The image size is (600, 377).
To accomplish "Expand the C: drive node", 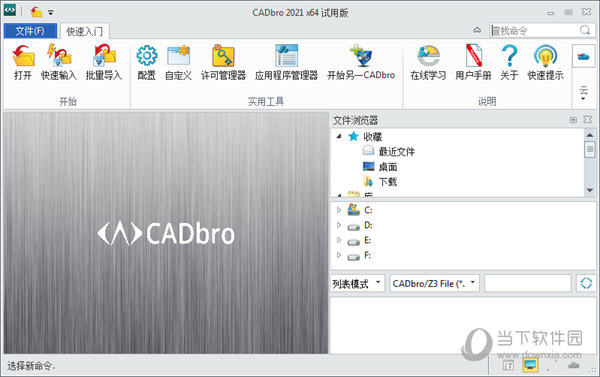I will 339,210.
